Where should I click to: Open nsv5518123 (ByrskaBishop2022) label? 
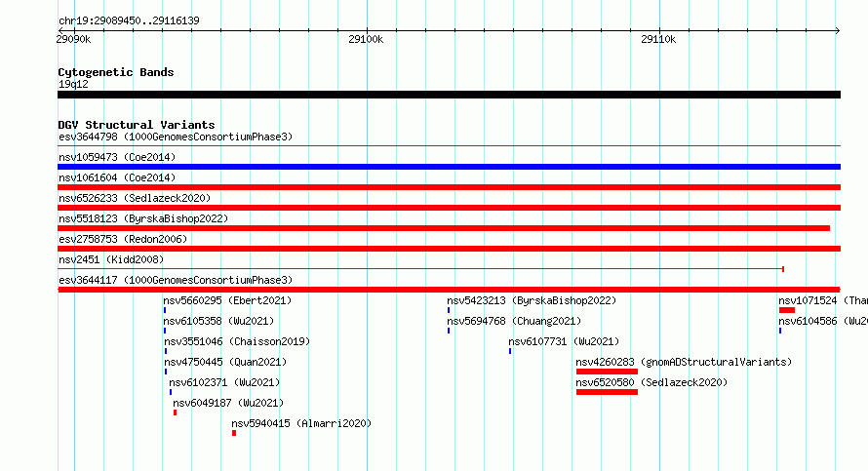(143, 218)
